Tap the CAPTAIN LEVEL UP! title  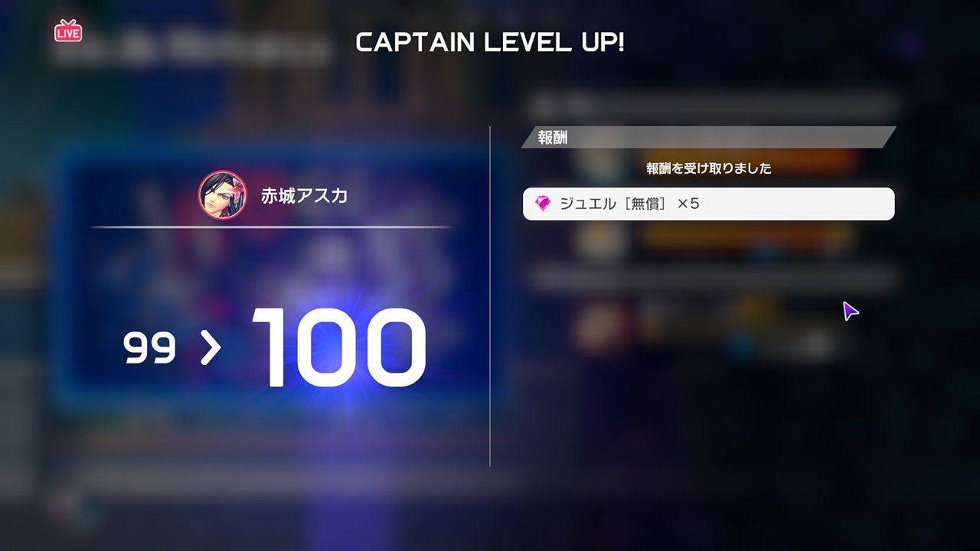coord(490,43)
